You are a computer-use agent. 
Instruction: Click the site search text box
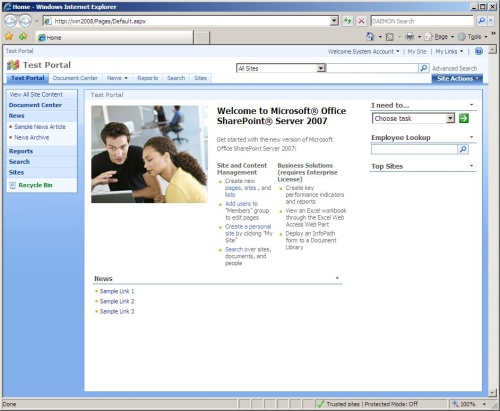point(372,68)
